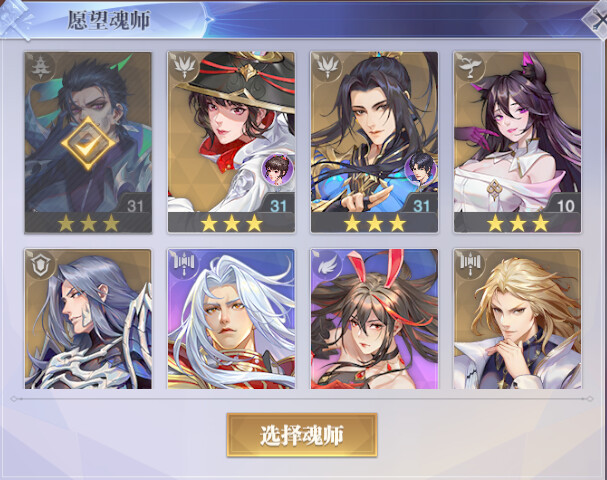Select the white-haired red-armor character card
The width and height of the screenshot is (607, 480).
tap(231, 319)
